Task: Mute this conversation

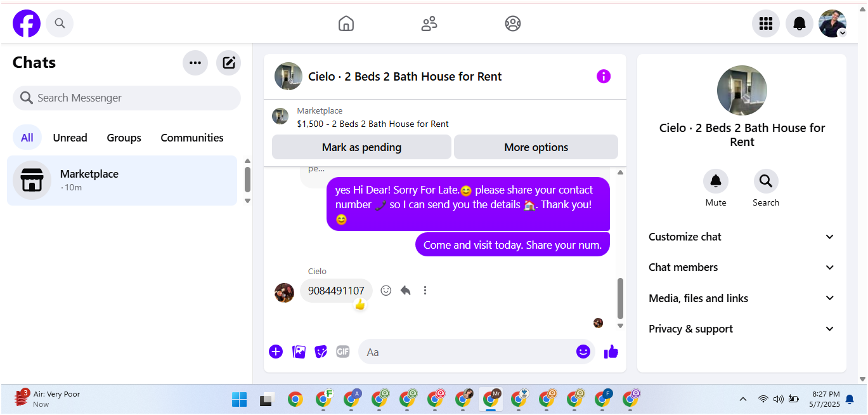Action: (x=716, y=188)
